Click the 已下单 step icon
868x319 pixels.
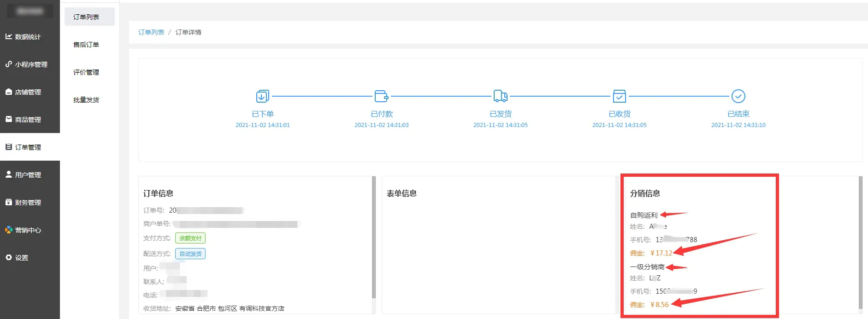(262, 96)
